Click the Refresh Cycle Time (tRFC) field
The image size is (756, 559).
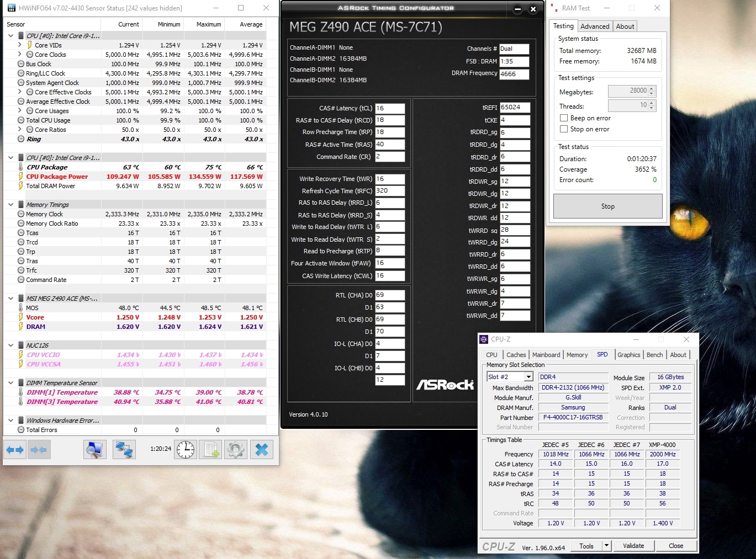click(x=390, y=191)
